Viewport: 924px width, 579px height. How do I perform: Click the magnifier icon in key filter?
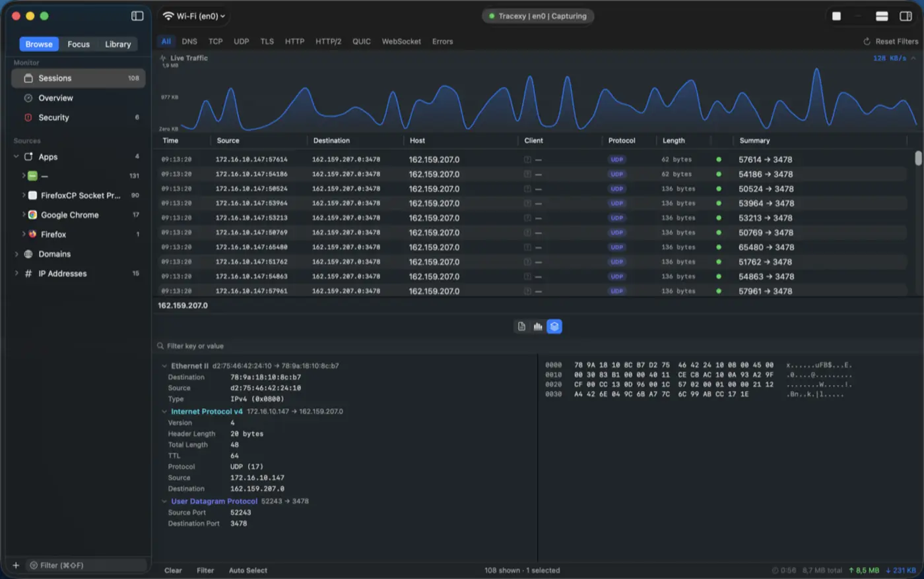pos(160,346)
